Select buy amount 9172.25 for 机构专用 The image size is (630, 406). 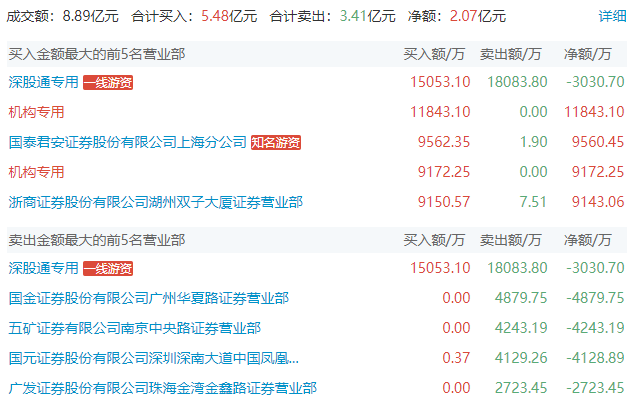tap(444, 172)
